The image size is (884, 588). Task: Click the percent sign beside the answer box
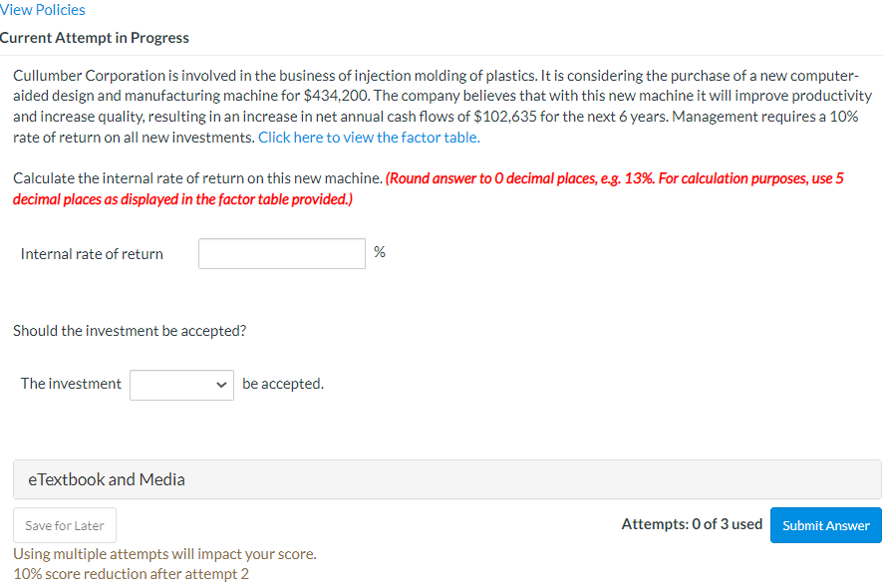tap(380, 251)
